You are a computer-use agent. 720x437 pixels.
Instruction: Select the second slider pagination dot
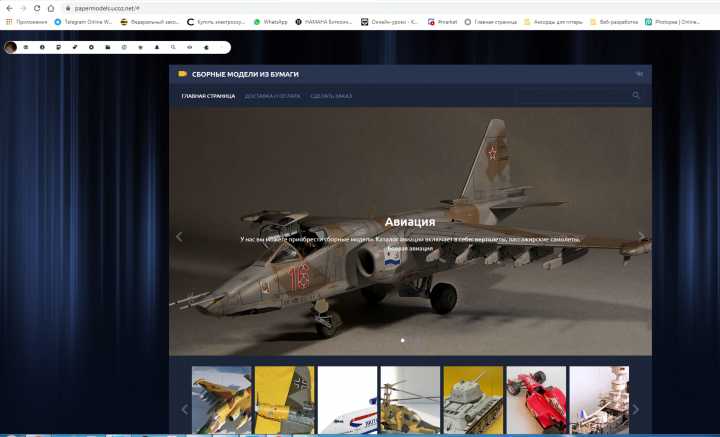(x=411, y=341)
